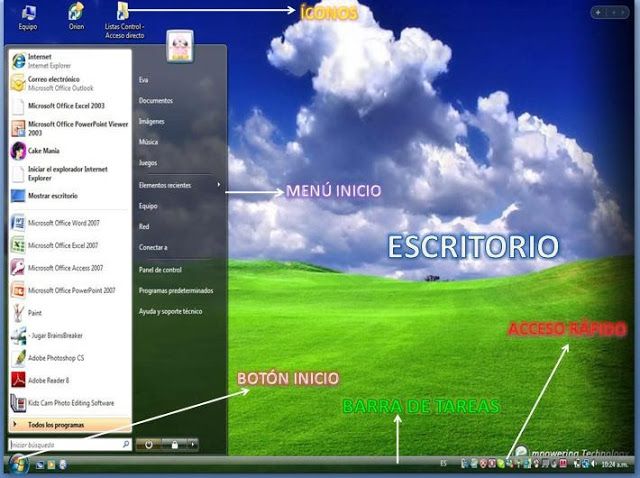This screenshot has height=478, width=640.
Task: Click the lock button in Start menu
Action: click(x=174, y=445)
